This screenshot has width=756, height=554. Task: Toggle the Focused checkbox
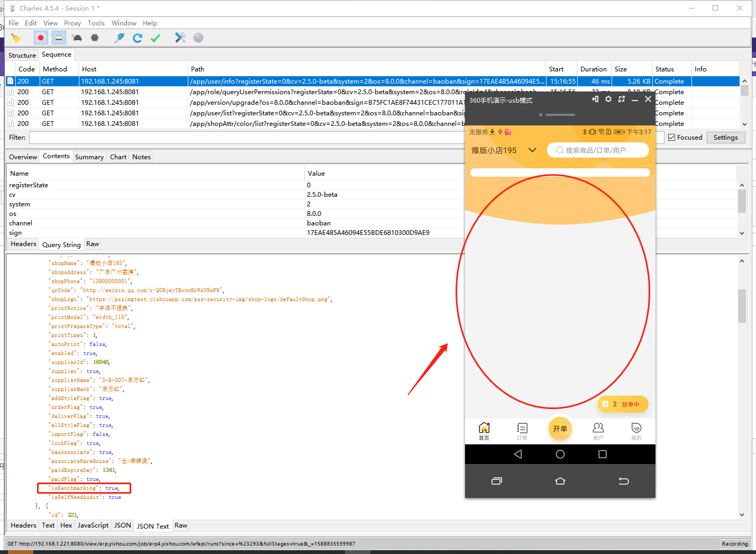point(672,138)
